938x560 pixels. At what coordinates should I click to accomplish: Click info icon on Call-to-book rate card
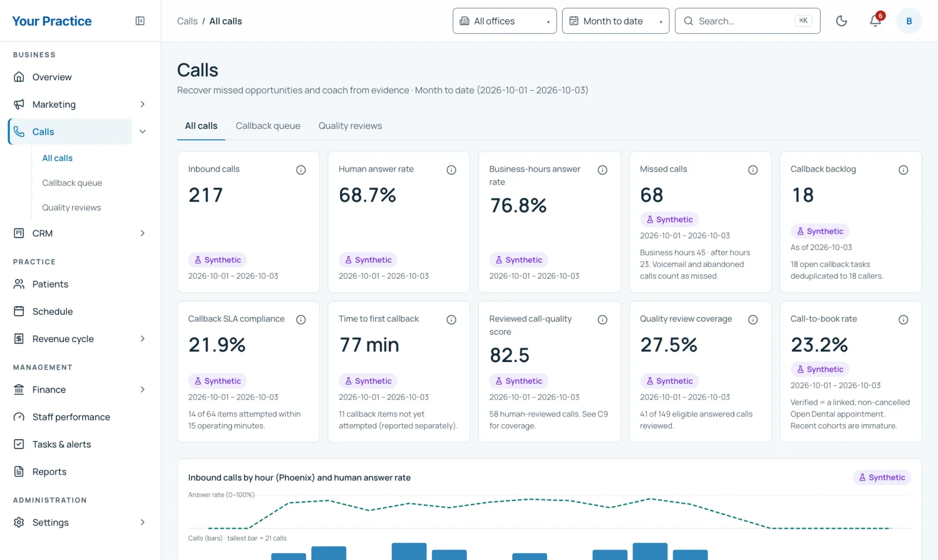pos(903,320)
